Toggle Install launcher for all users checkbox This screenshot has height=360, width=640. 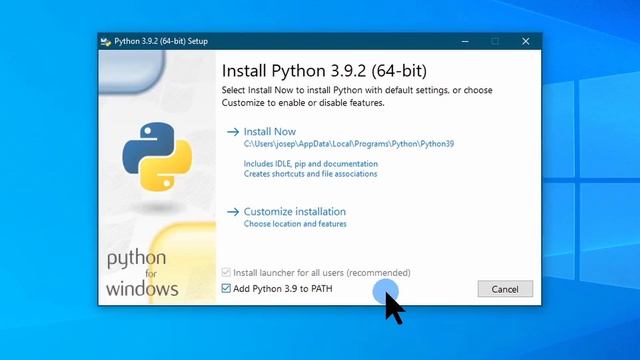click(x=226, y=272)
